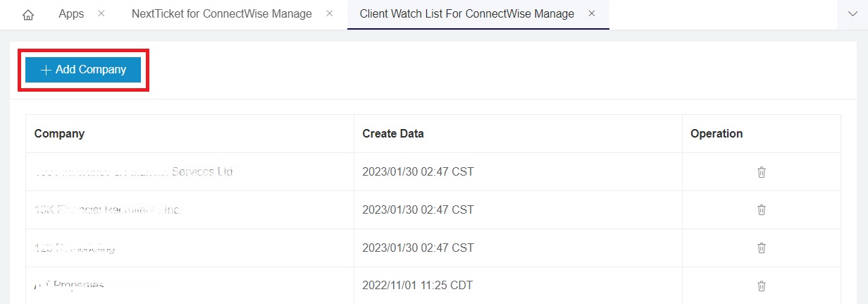Switch to the Apps tab
Screen dimensions: 868x304
pyautogui.click(x=71, y=14)
